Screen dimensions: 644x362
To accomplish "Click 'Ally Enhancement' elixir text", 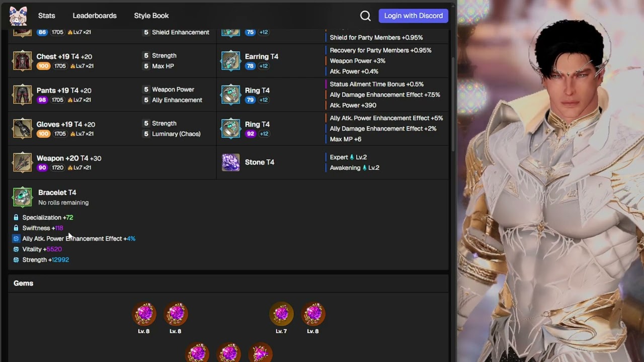I will [177, 100].
